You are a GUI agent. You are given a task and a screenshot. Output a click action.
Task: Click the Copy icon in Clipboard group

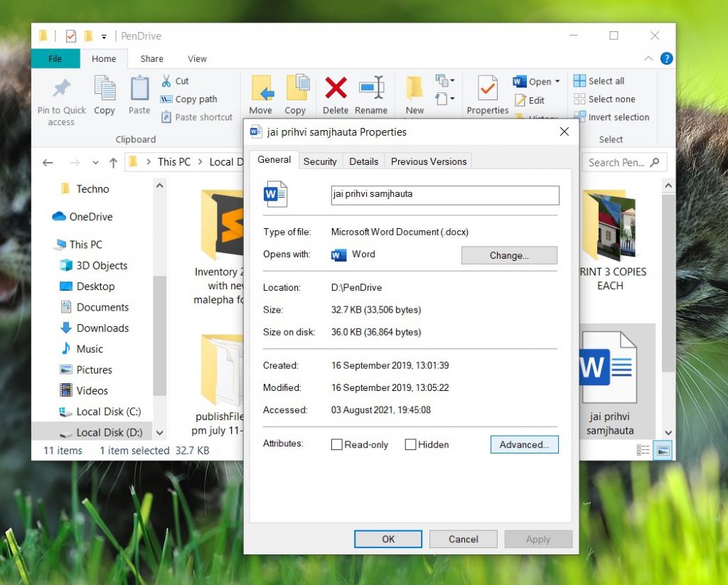(x=105, y=88)
